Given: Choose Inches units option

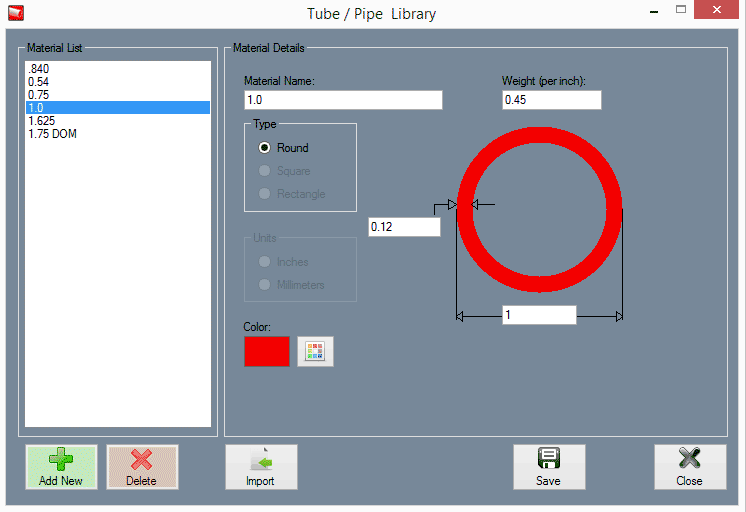Looking at the screenshot, I should (265, 262).
